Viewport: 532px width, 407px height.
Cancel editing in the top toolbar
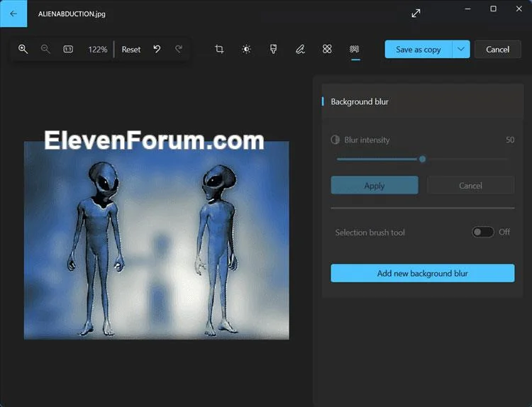click(x=497, y=50)
